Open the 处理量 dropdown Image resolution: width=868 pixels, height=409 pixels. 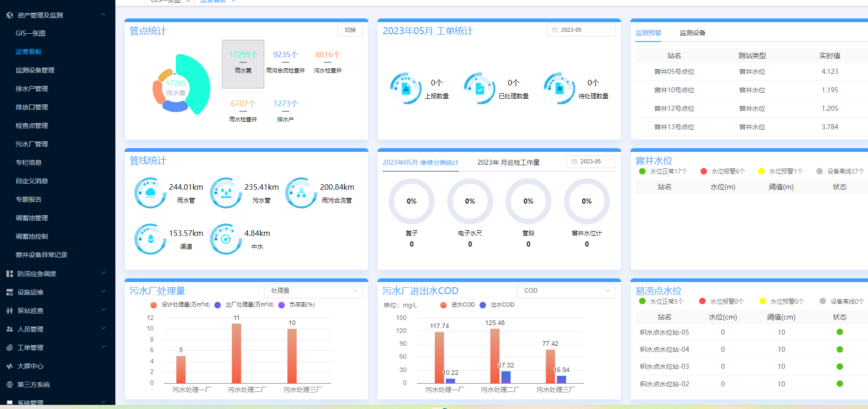(313, 290)
